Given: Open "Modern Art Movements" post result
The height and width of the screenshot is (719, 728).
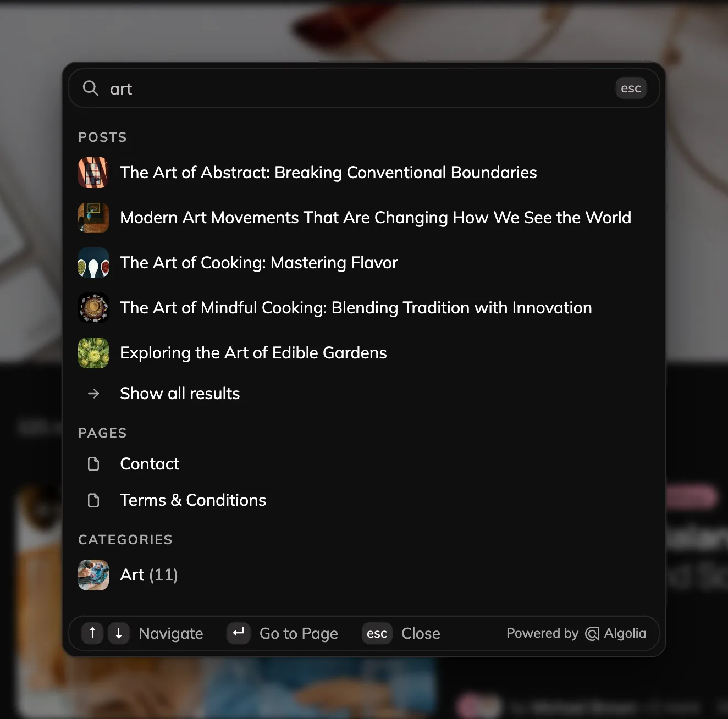Looking at the screenshot, I should point(376,218).
